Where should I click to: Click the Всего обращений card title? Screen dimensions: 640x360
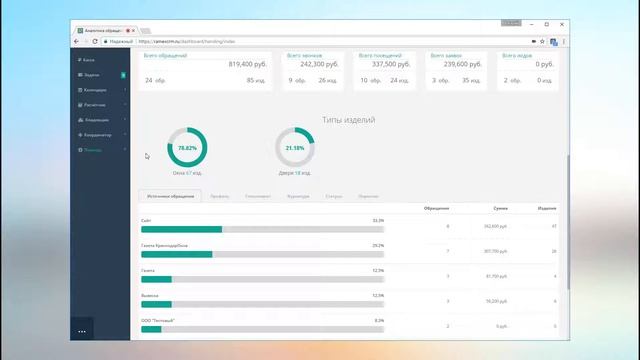165,56
